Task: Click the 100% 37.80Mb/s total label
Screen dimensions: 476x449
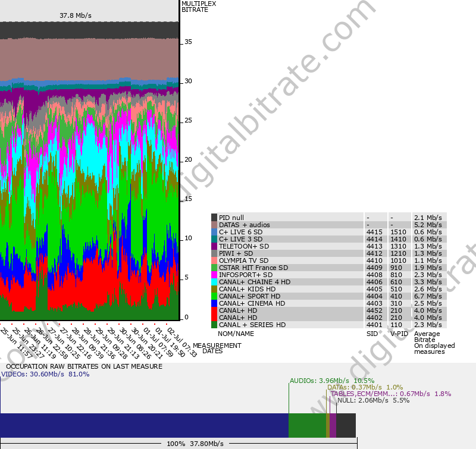Action: (195, 444)
